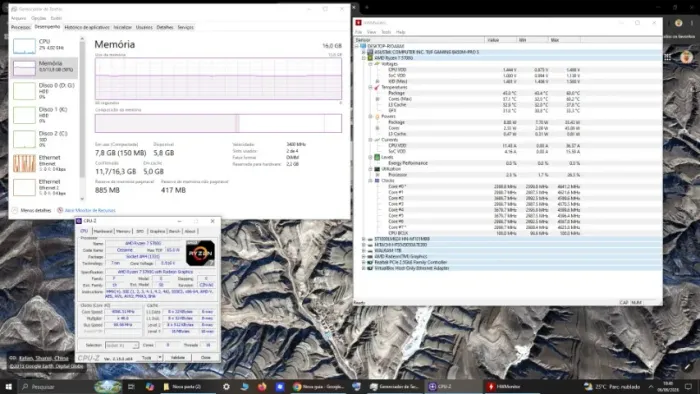Collapse the AMD Ryzen 7 5700G node
The width and height of the screenshot is (700, 394).
click(364, 58)
